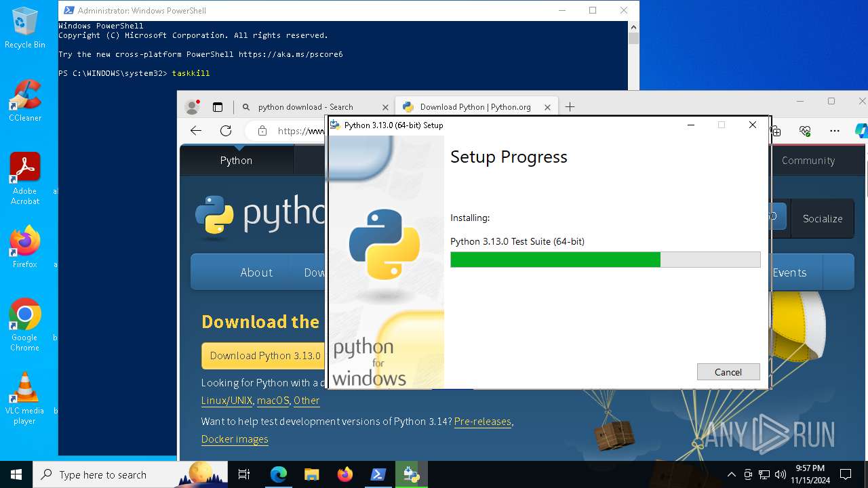Maximize the PowerShell window
The image size is (868, 488).
pos(593,10)
